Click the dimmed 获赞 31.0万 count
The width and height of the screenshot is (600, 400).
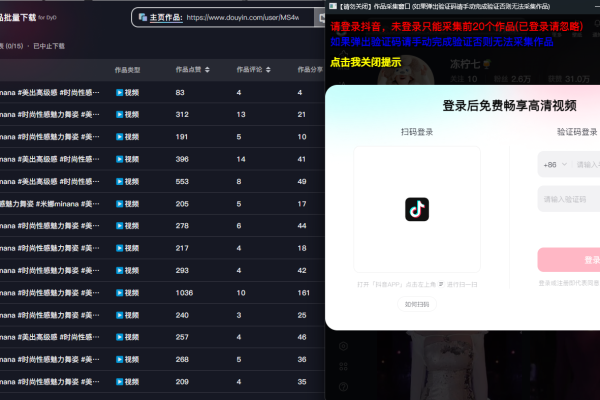[x=569, y=79]
